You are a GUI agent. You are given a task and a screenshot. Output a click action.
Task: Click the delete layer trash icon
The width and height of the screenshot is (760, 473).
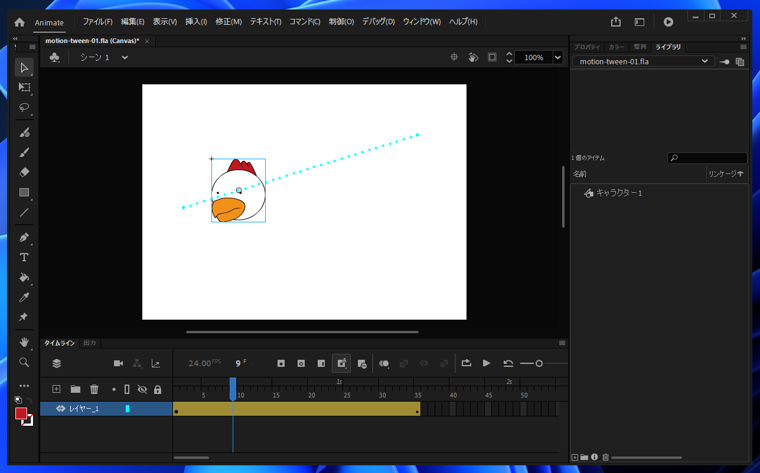[94, 389]
